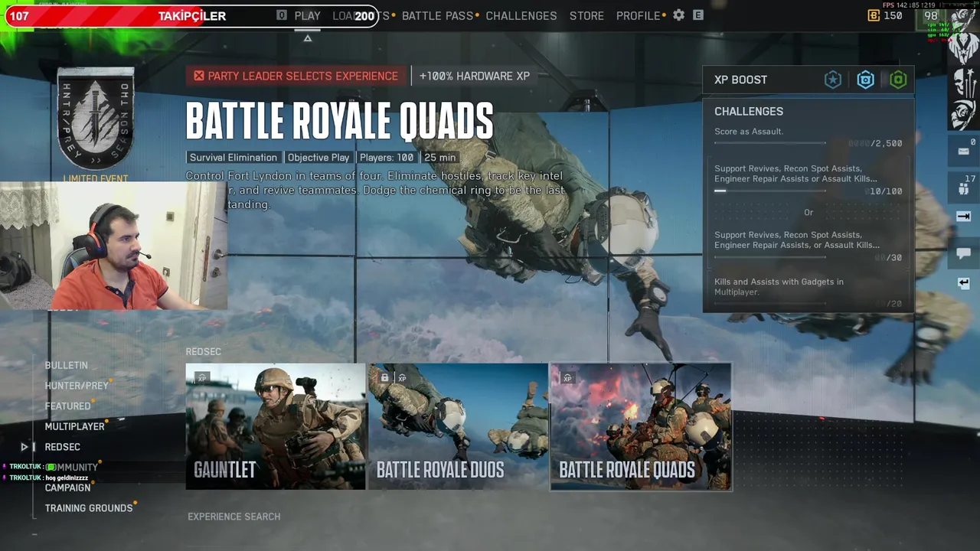Select FEATURED in the side menu
The image size is (980, 551).
pyautogui.click(x=67, y=406)
